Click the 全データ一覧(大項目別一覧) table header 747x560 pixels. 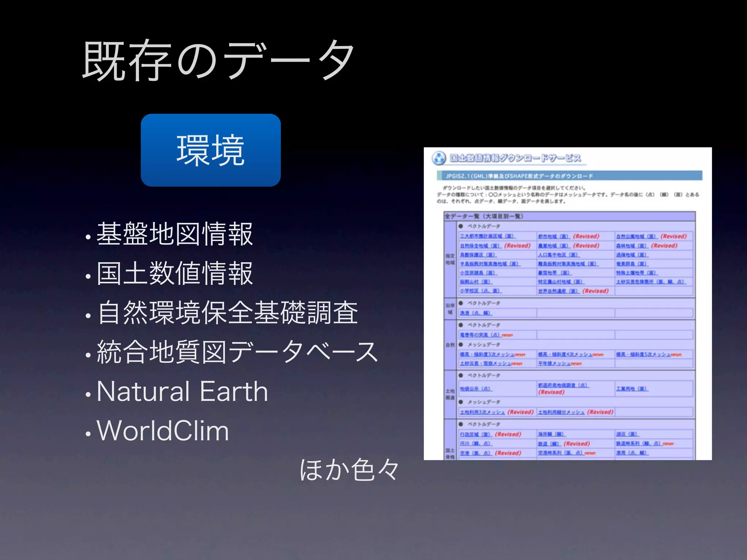click(569, 216)
